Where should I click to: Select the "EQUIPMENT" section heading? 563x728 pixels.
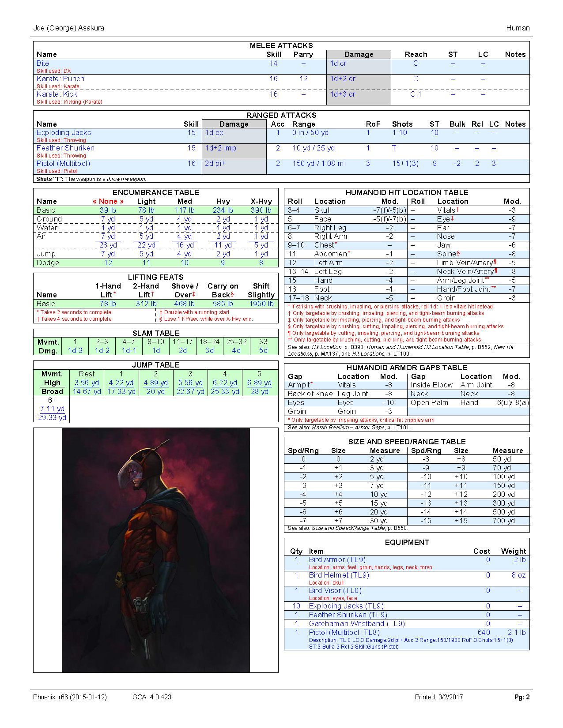[x=407, y=543]
